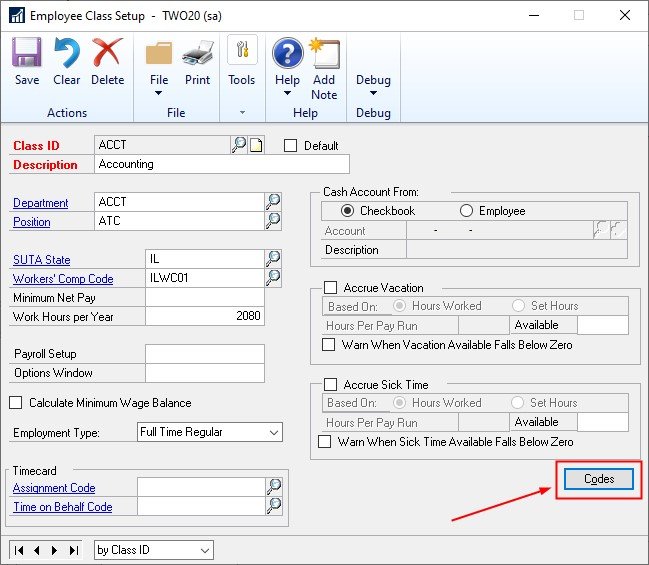Click the Delete red X icon
The height and width of the screenshot is (565, 649).
pos(107,53)
